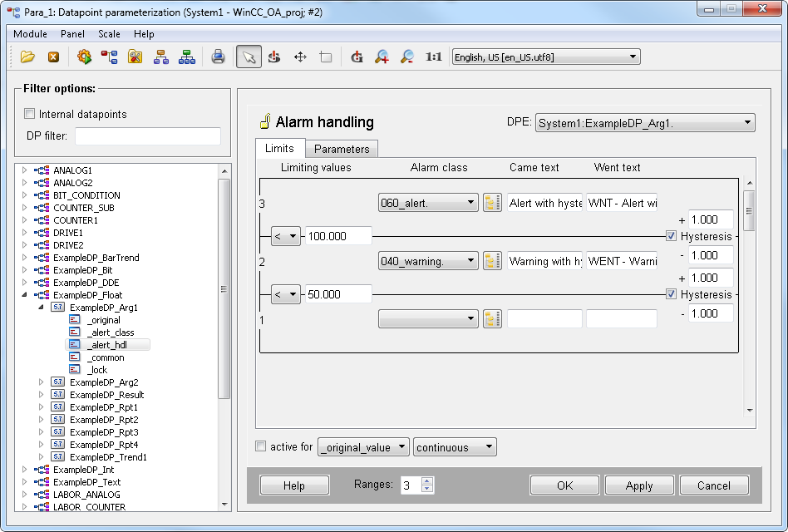Click the open folder toolbar icon
The image size is (788, 532).
point(27,57)
